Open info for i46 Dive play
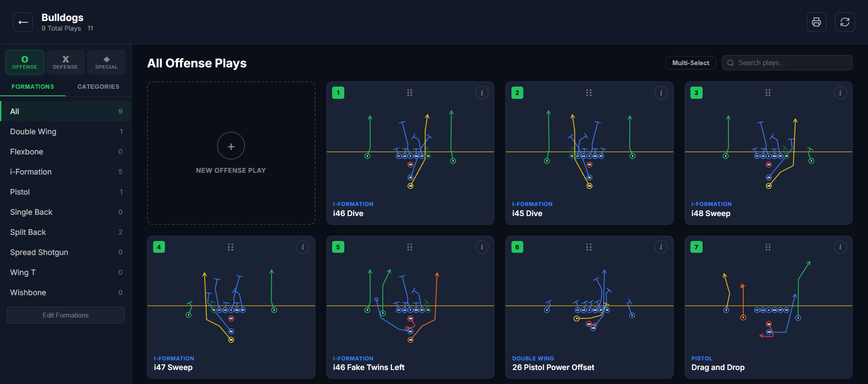This screenshot has height=384, width=868. [482, 93]
